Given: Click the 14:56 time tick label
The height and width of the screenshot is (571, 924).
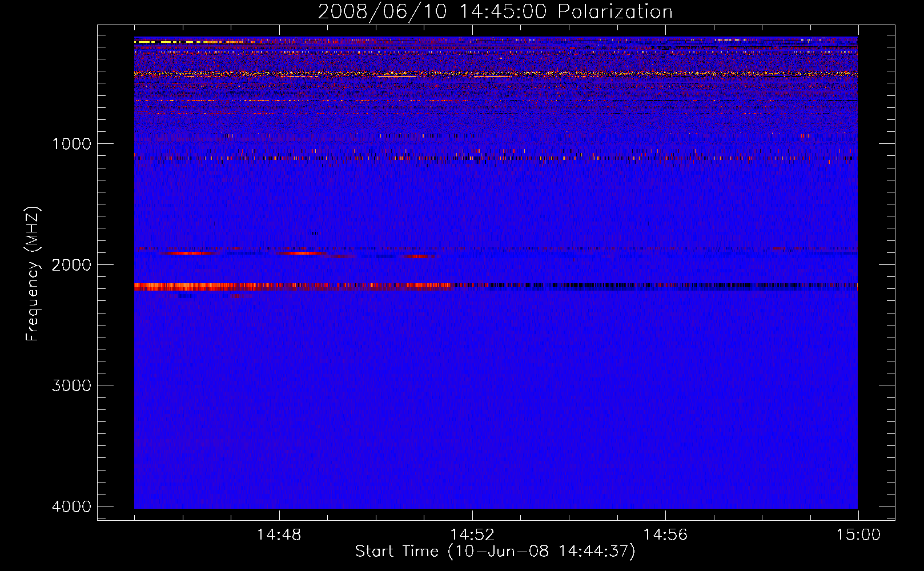Looking at the screenshot, I should [665, 535].
